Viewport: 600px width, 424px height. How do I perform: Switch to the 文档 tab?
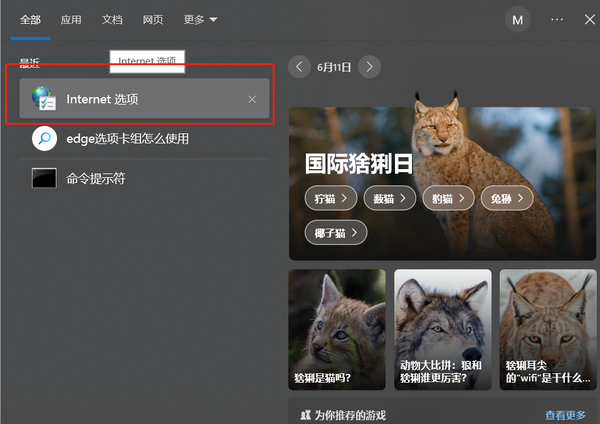[x=112, y=20]
